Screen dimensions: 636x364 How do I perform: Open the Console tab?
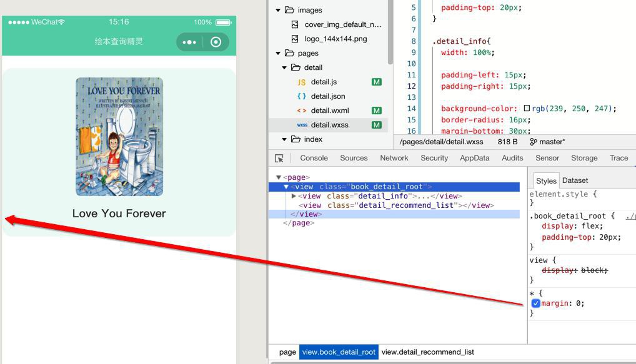point(314,158)
